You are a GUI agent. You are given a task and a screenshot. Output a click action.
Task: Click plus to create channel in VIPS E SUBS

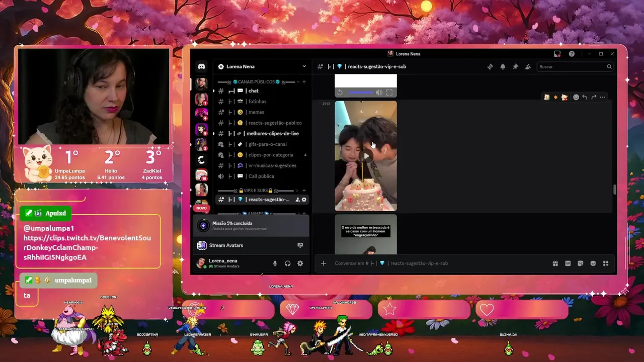coord(304,191)
